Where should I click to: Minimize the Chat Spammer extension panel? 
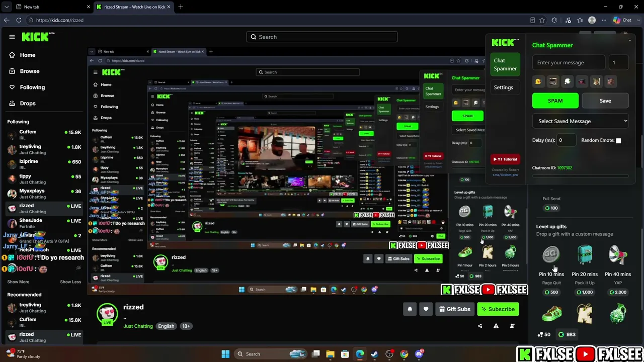(x=629, y=40)
